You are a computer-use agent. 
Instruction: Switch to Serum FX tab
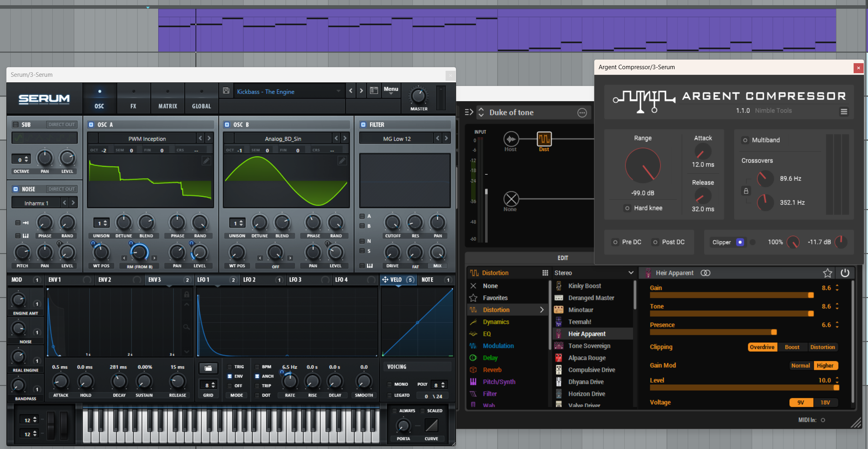[133, 99]
